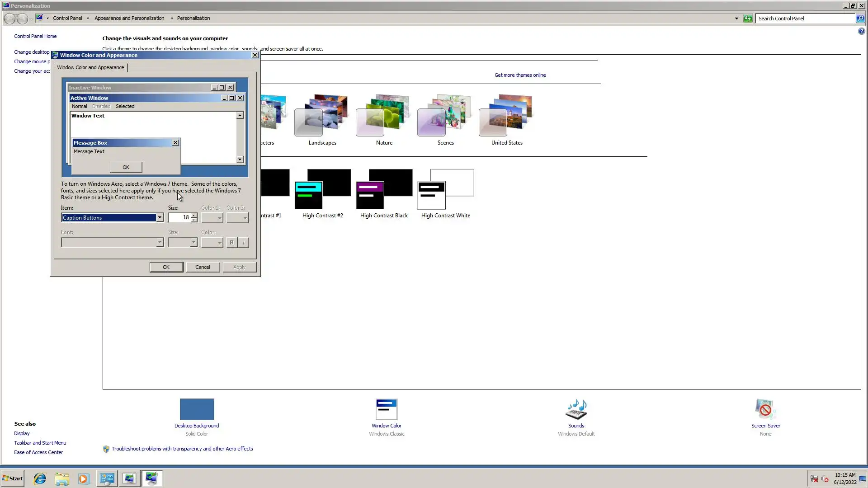Expand the Appearance and Personalization breadcrumb arrow

click(x=172, y=19)
